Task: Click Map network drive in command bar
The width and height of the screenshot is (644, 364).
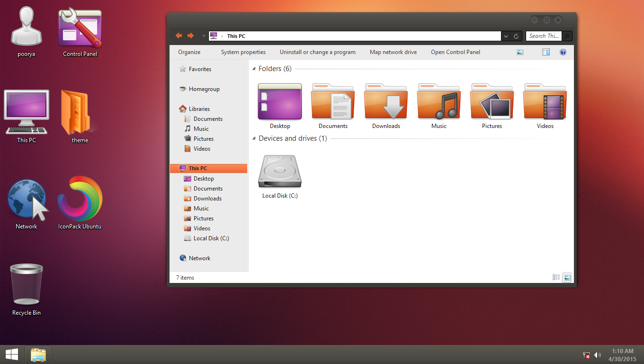Action: [x=393, y=52]
